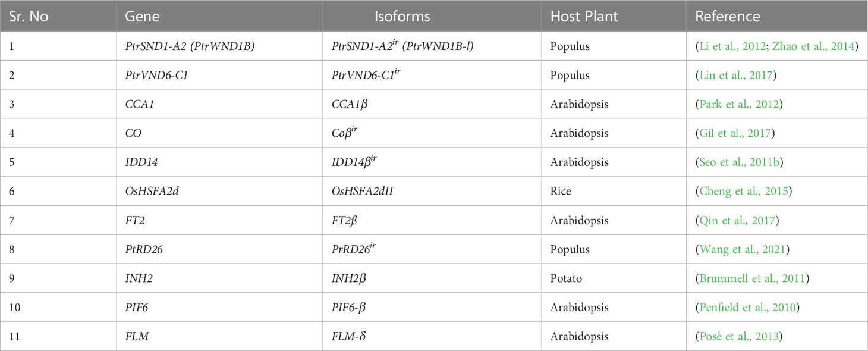The image size is (868, 351).
Task: Open the Qin et al., 2017 reference
Action: [735, 220]
